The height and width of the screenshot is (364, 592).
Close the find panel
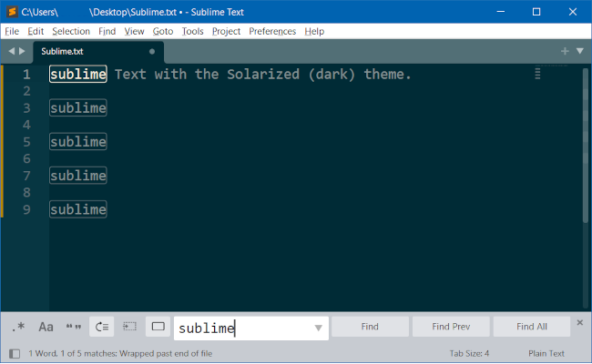click(x=580, y=322)
